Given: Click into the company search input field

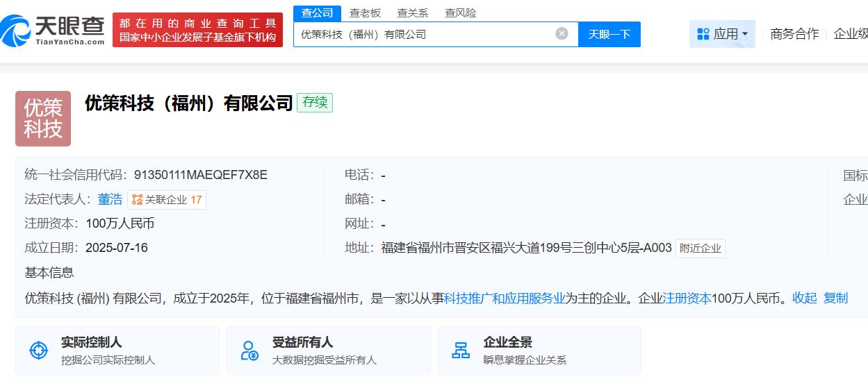Looking at the screenshot, I should (x=424, y=34).
